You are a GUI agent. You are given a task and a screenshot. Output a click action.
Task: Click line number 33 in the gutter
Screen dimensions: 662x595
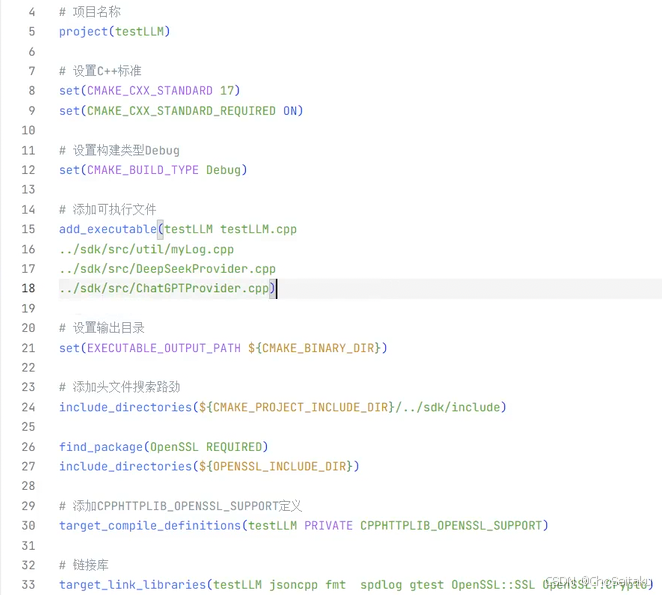28,584
